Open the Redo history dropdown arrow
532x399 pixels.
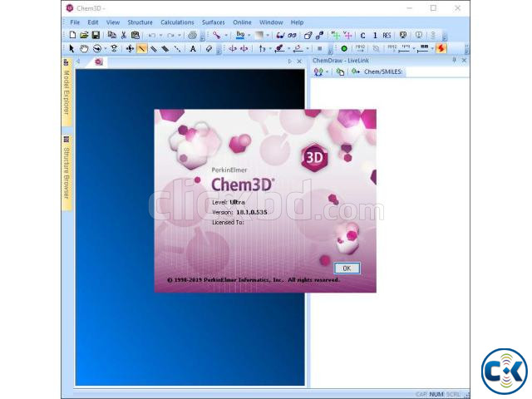pyautogui.click(x=180, y=35)
